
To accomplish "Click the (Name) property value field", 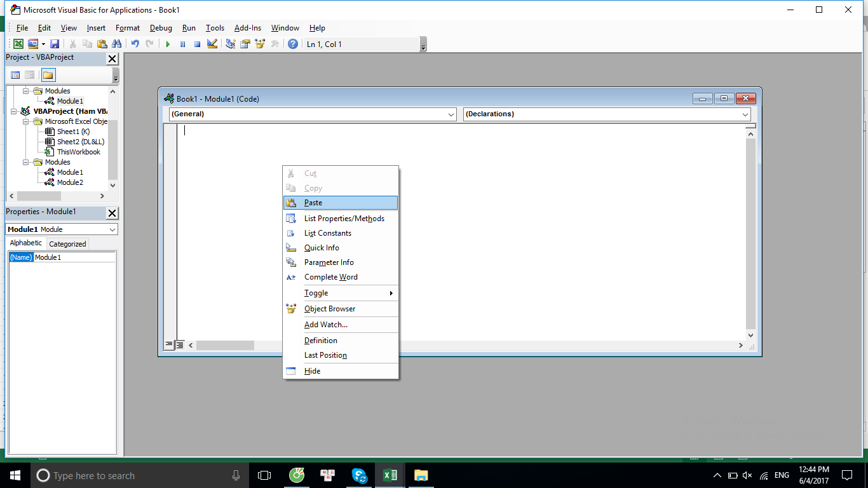I will point(74,257).
